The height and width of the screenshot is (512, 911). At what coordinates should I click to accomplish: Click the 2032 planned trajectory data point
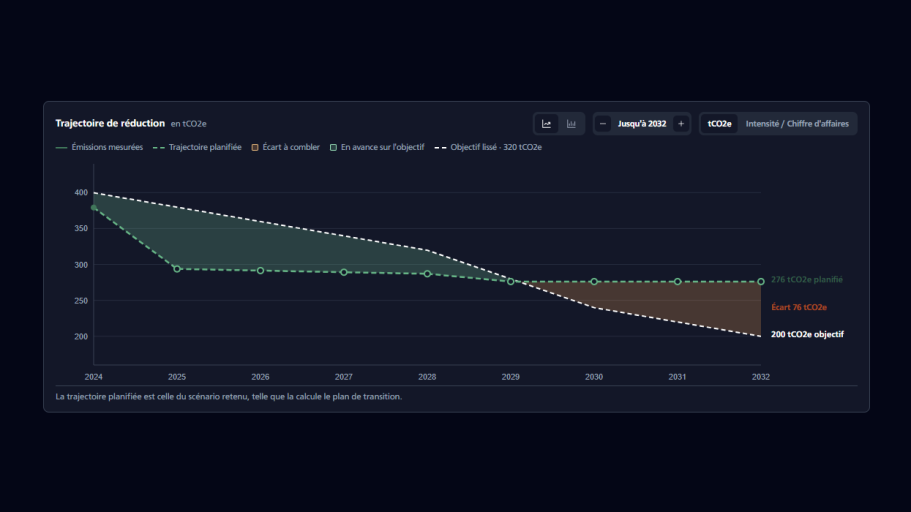pyautogui.click(x=761, y=282)
